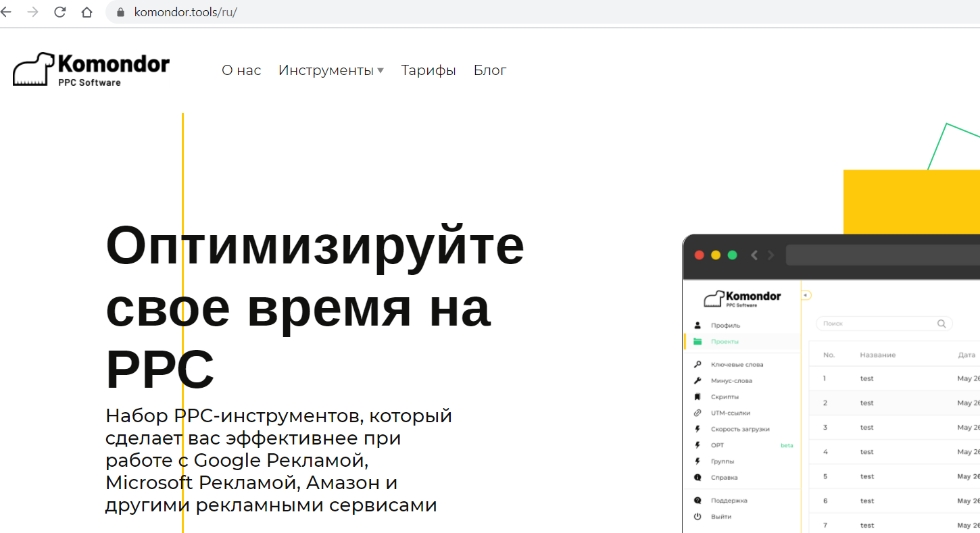Expand the Инструменты dropdown menu
This screenshot has width=980, height=533.
pyautogui.click(x=330, y=70)
